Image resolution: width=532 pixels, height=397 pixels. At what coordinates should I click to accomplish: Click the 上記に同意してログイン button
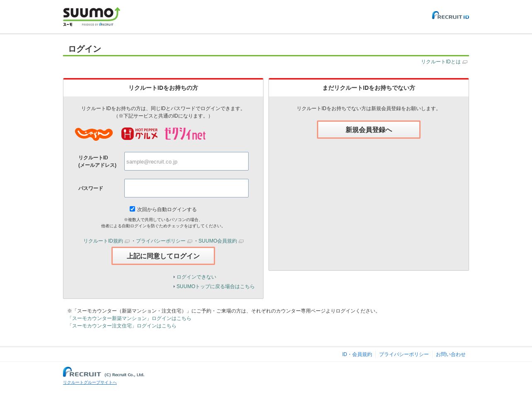tap(163, 256)
